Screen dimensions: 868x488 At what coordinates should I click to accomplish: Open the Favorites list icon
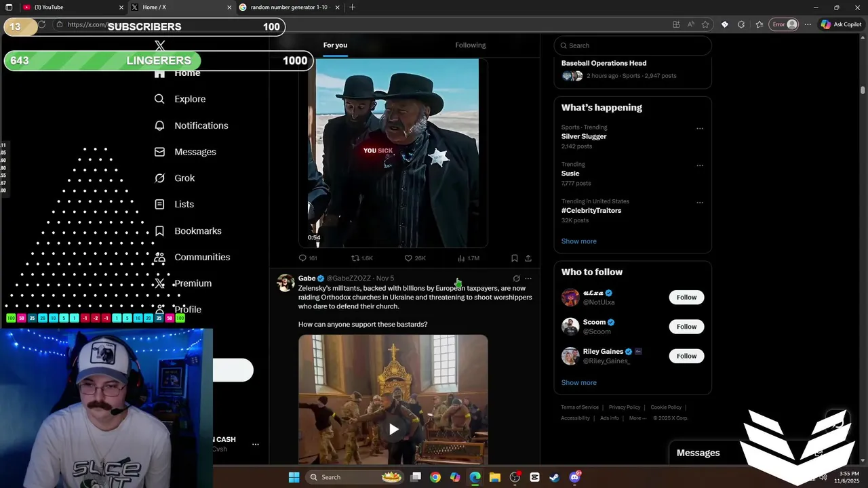(759, 24)
